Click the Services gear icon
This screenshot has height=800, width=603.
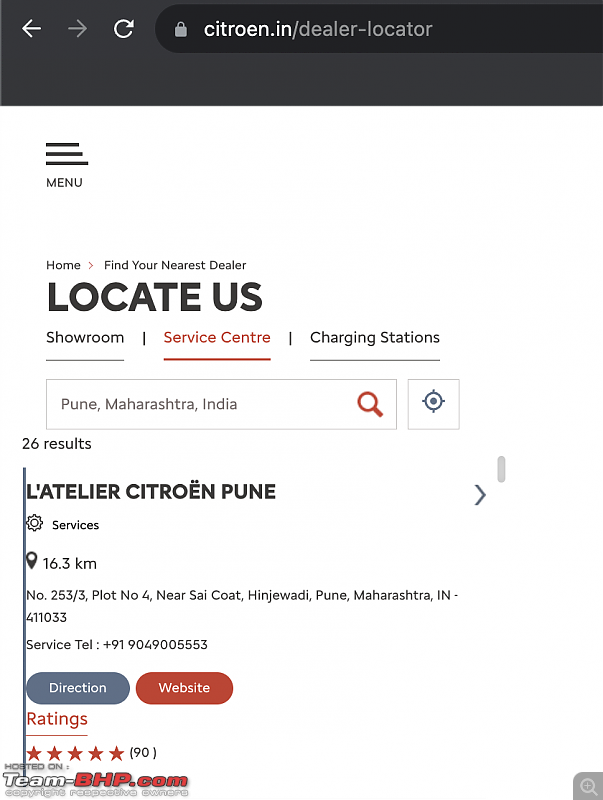click(35, 523)
